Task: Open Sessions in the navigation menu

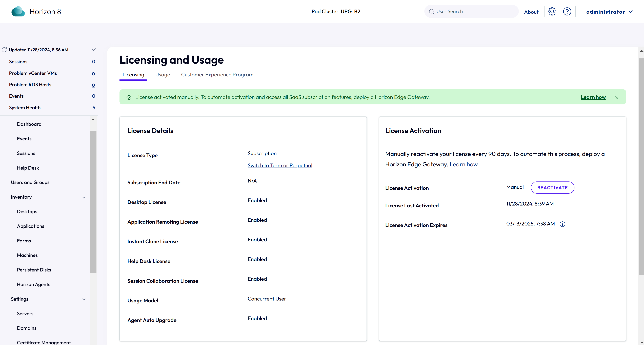Action: click(26, 153)
